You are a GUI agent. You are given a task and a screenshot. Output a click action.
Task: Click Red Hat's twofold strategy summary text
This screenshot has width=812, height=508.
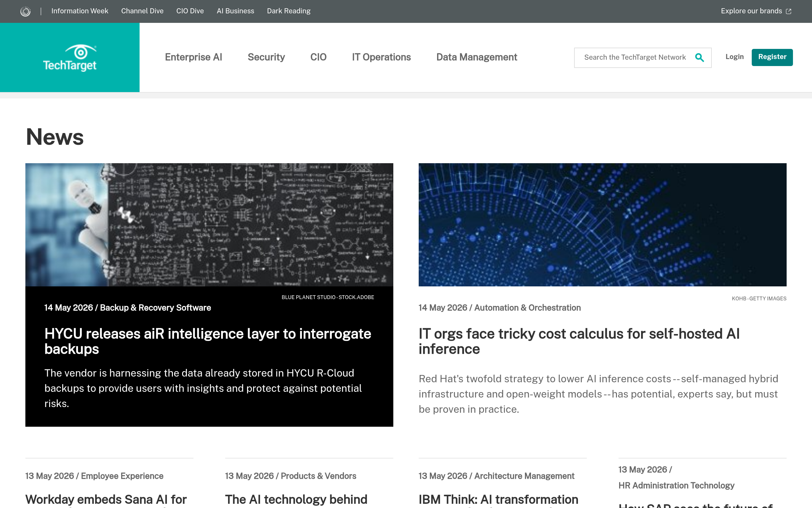pyautogui.click(x=598, y=394)
